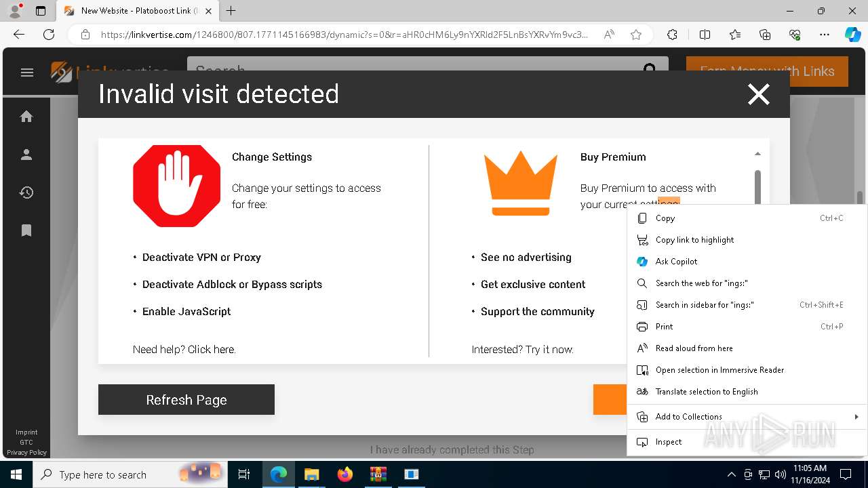
Task: Open Extensions puzzle icon
Action: [672, 35]
